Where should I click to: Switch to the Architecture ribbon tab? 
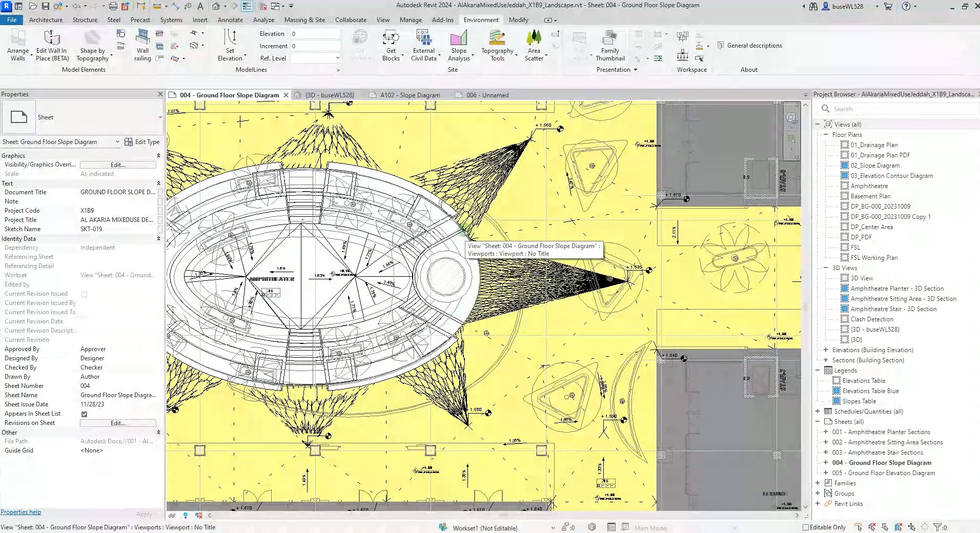tap(46, 20)
